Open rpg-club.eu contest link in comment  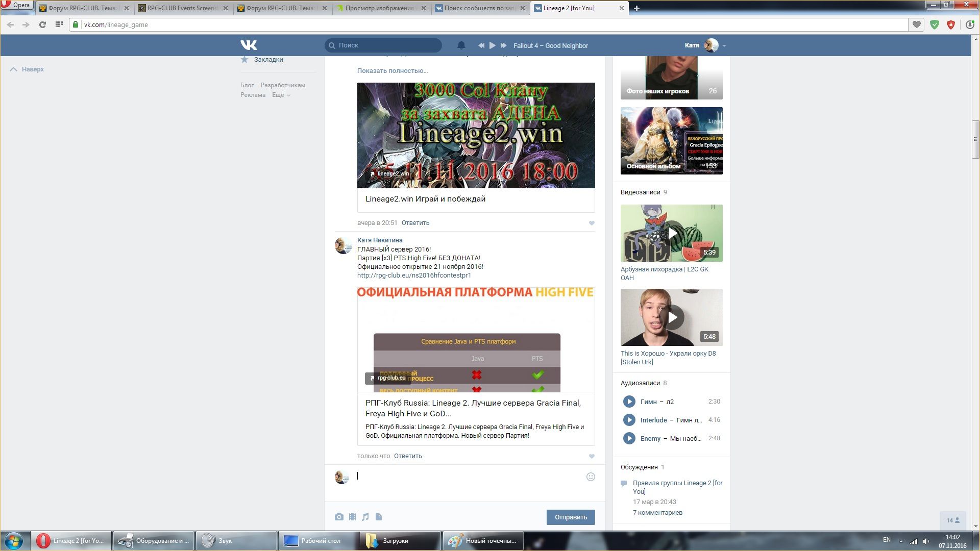[413, 275]
